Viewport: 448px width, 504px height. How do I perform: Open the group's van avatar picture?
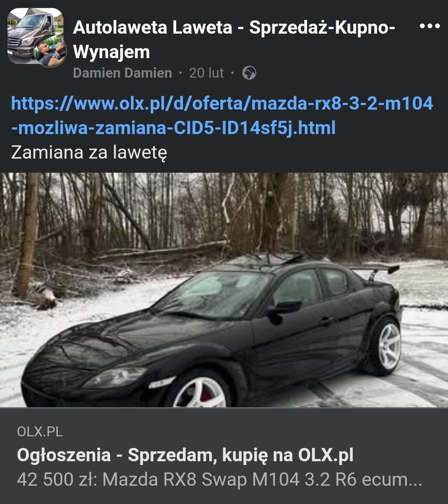coord(35,35)
